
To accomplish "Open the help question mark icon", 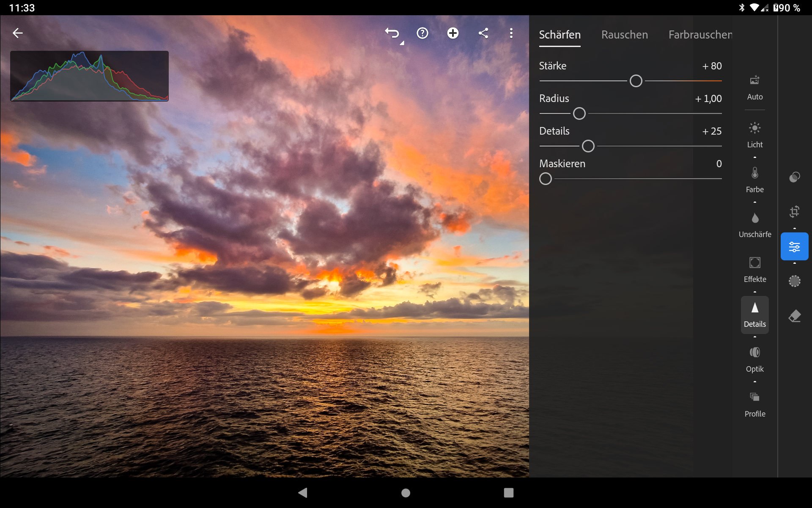I will click(x=422, y=33).
